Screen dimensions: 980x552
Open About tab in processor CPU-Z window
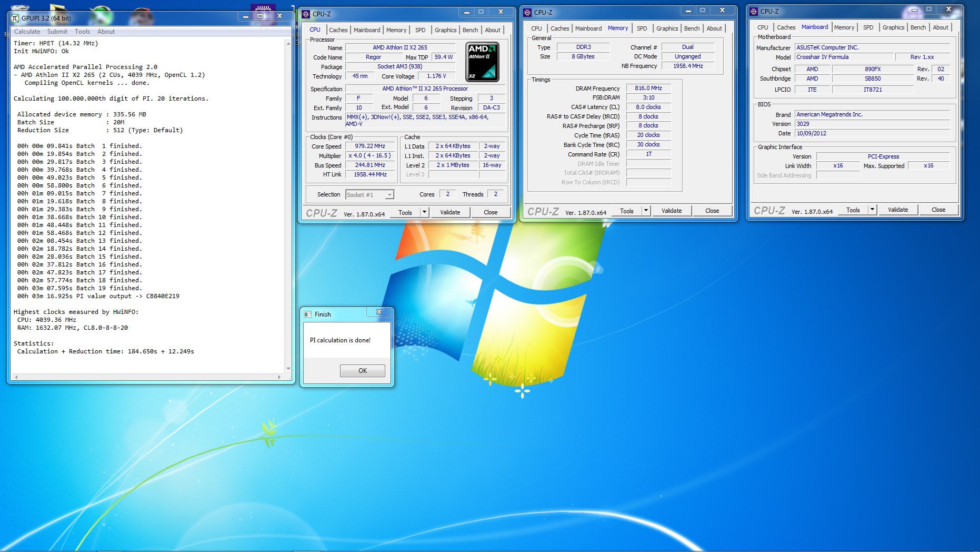point(493,30)
